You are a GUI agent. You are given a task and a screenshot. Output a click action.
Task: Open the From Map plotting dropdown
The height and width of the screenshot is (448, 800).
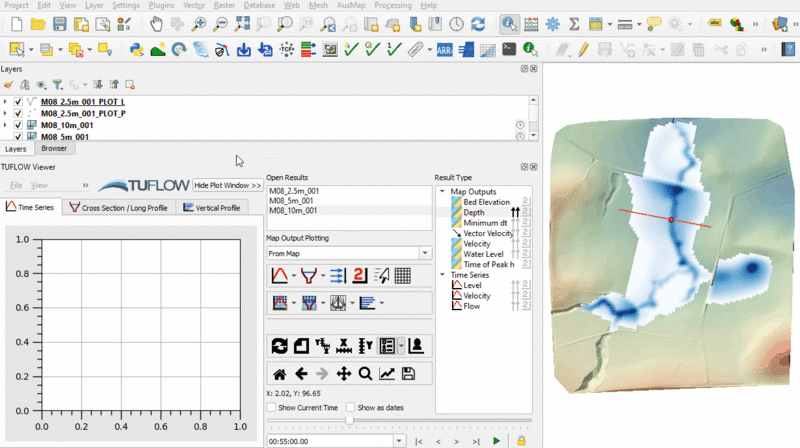(x=425, y=254)
